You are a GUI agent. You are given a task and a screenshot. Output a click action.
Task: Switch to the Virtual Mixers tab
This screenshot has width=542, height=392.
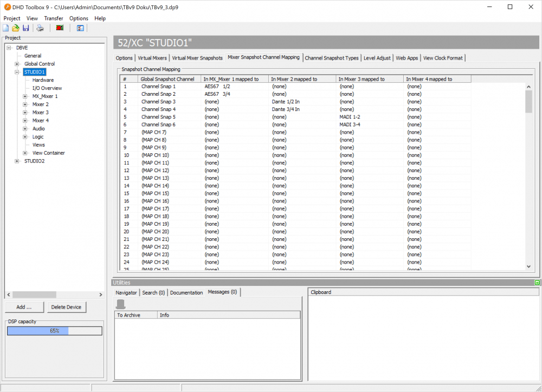pyautogui.click(x=152, y=58)
